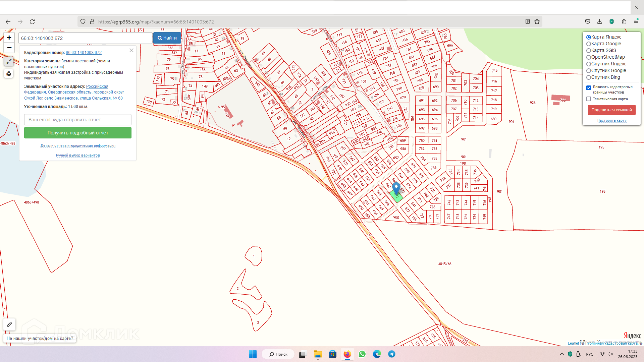This screenshot has width=644, height=362.
Task: Select Карта Google map layer
Action: 589,44
